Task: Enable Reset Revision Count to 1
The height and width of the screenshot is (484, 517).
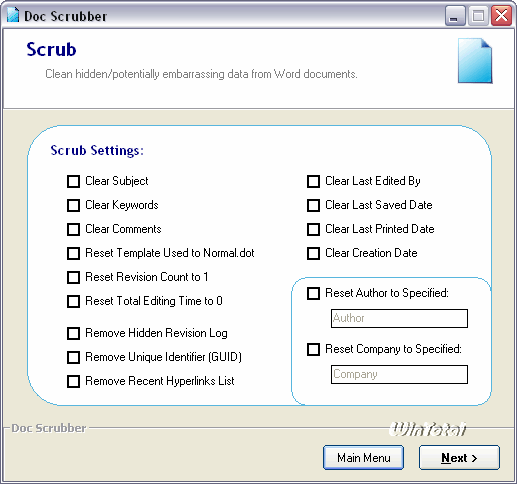Action: 73,278
